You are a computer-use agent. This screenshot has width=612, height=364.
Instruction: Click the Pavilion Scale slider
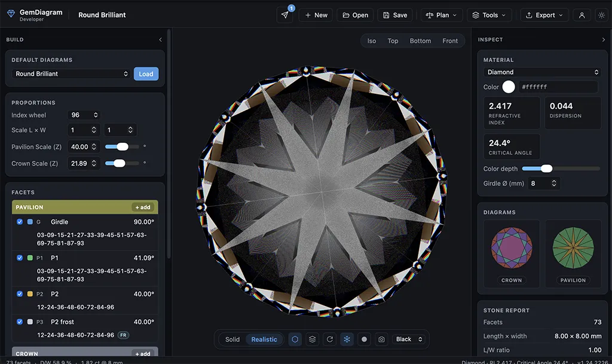pyautogui.click(x=122, y=146)
